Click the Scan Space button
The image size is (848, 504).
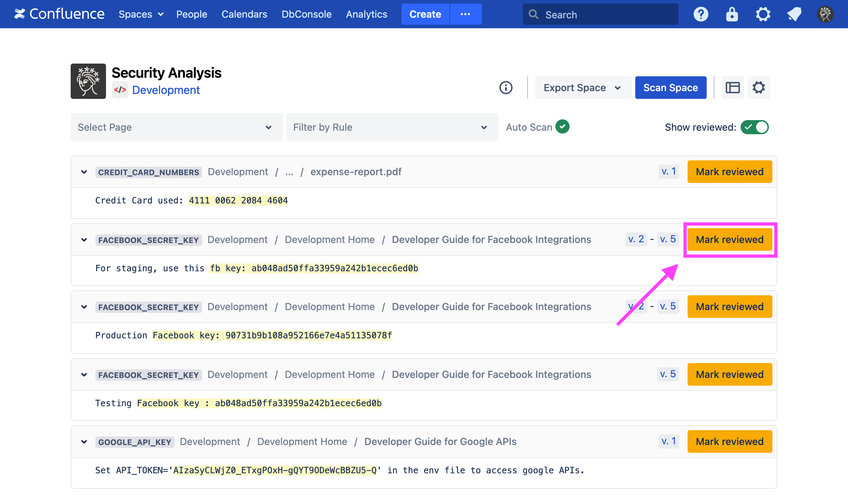670,88
